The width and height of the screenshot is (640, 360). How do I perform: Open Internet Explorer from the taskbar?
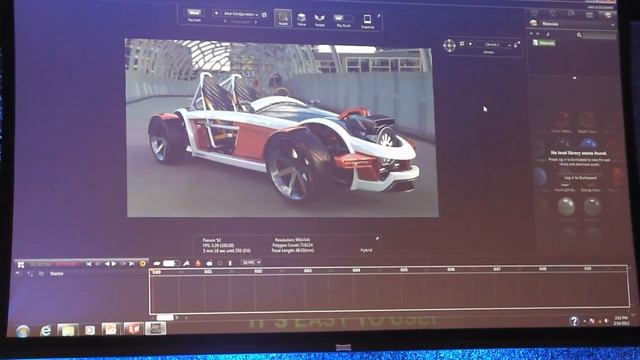[x=45, y=330]
